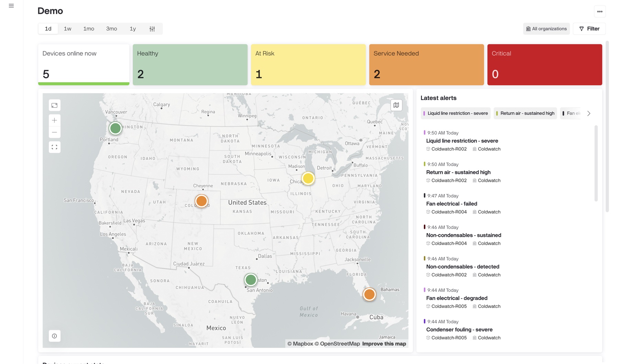Click the Improve this map link
Image resolution: width=619 pixels, height=364 pixels.
point(384,344)
